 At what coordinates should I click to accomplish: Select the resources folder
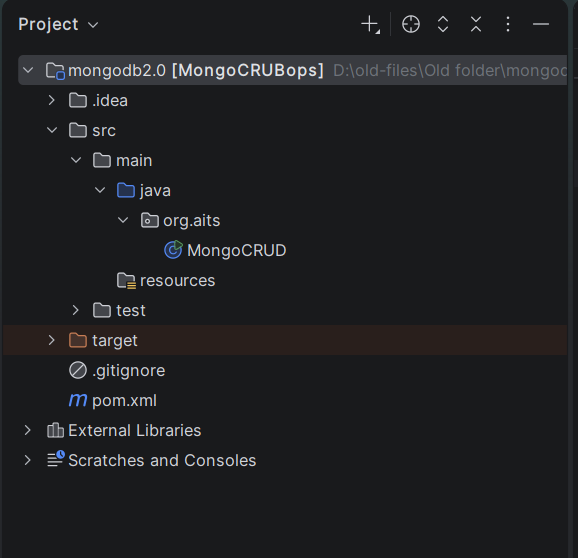click(166, 280)
